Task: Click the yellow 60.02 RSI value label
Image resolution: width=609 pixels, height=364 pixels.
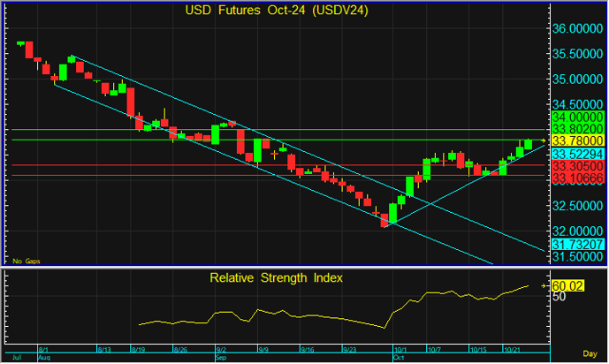Action: [567, 286]
